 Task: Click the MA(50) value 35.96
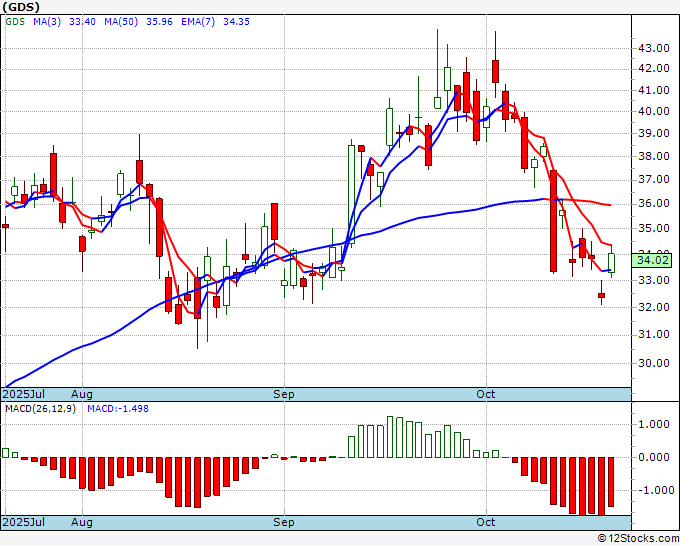click(x=159, y=22)
